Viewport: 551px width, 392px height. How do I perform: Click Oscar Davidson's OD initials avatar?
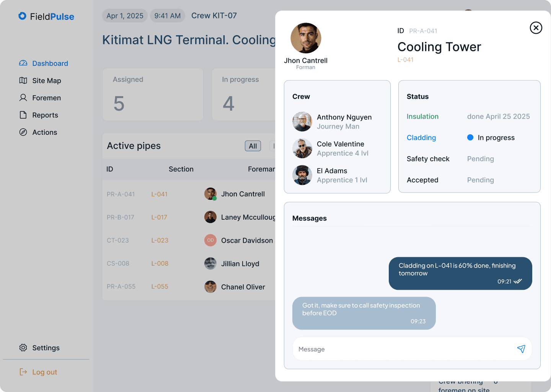coord(210,240)
